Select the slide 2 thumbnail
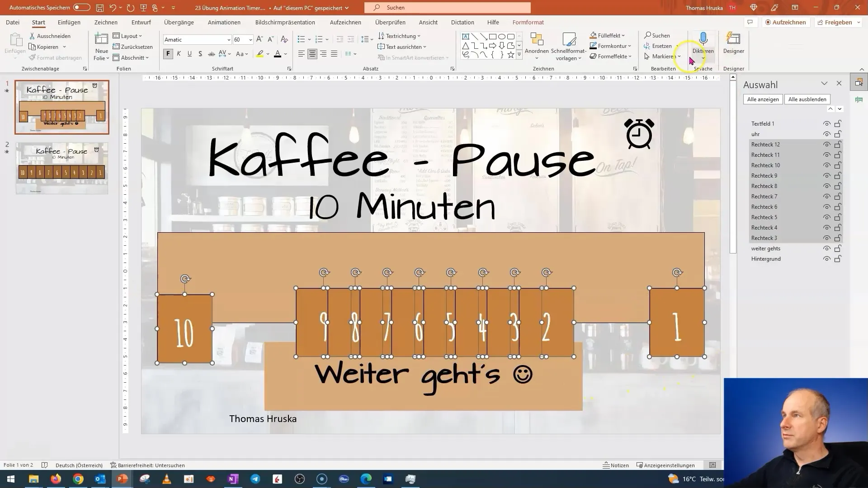 (62, 168)
